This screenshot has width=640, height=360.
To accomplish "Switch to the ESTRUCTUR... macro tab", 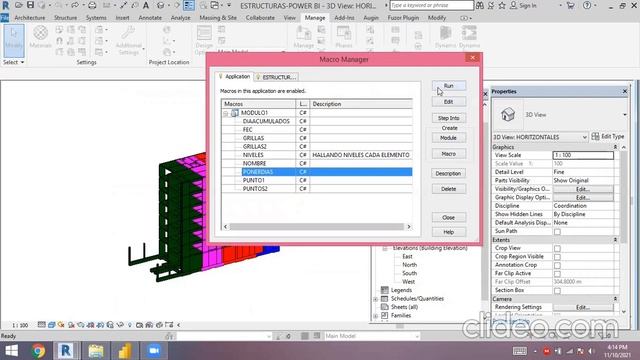I will point(276,77).
